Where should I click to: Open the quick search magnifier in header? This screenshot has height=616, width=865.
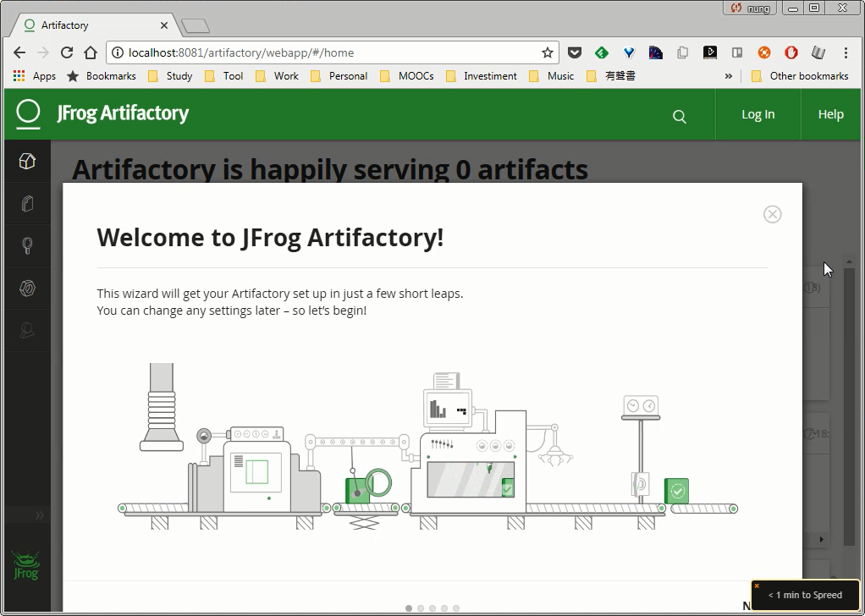(x=680, y=117)
